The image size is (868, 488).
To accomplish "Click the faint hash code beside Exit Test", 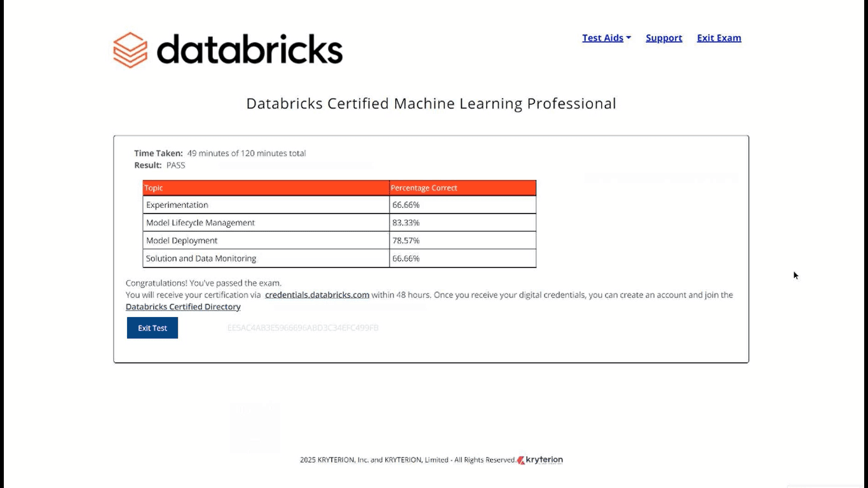I will (x=303, y=328).
